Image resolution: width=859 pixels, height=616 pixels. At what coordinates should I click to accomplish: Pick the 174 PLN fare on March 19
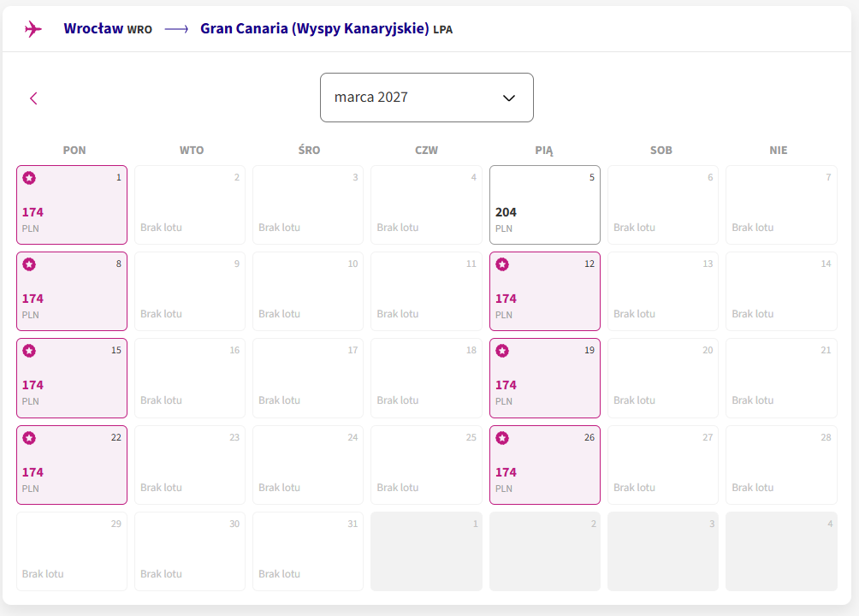(x=544, y=378)
